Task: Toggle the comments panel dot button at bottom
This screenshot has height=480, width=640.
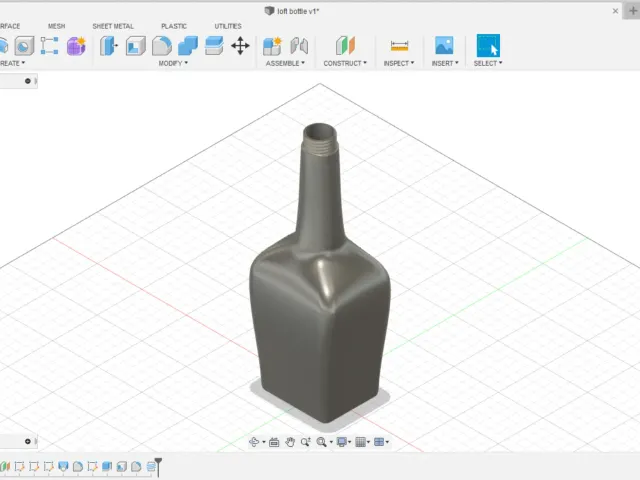Action: click(x=28, y=441)
